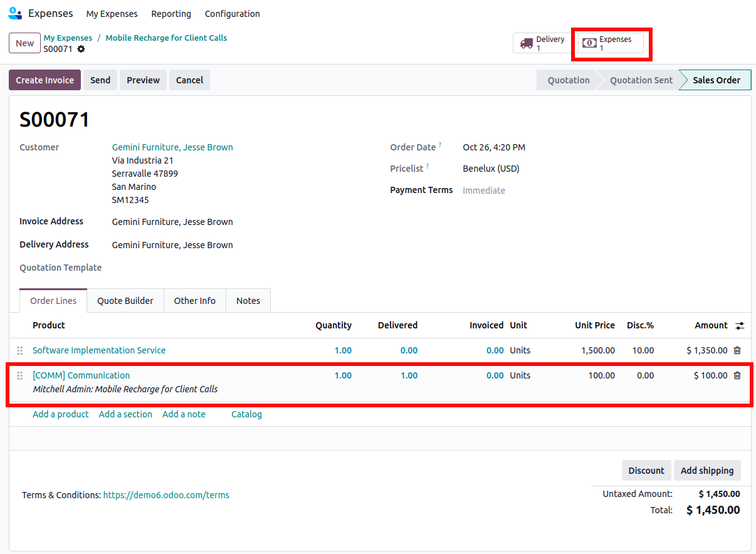Open the Delivery truck smart button

coord(542,43)
